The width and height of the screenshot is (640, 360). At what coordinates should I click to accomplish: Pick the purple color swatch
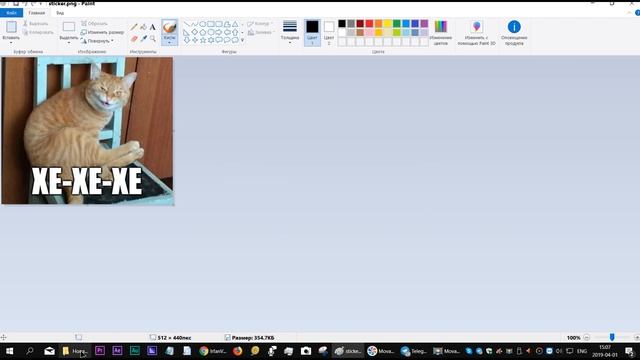[x=424, y=24]
